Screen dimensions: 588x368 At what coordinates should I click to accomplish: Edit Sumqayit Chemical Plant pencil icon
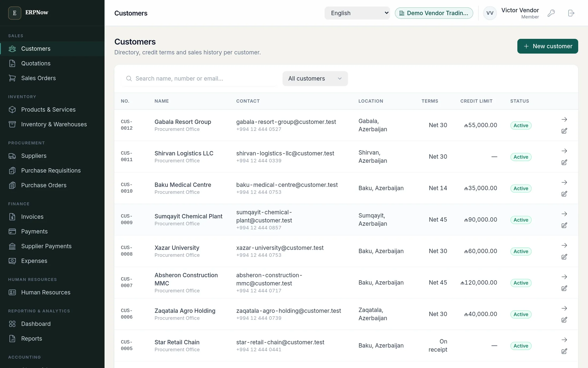pyautogui.click(x=564, y=225)
